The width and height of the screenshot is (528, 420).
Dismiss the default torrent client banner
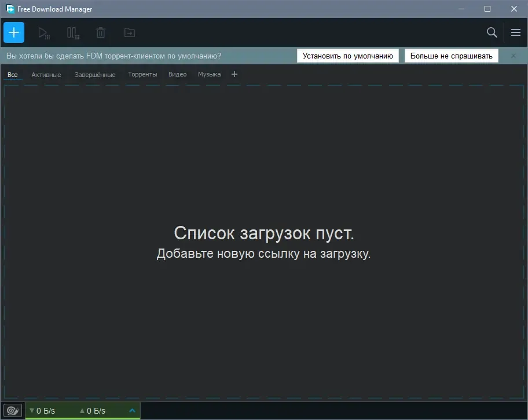click(513, 56)
